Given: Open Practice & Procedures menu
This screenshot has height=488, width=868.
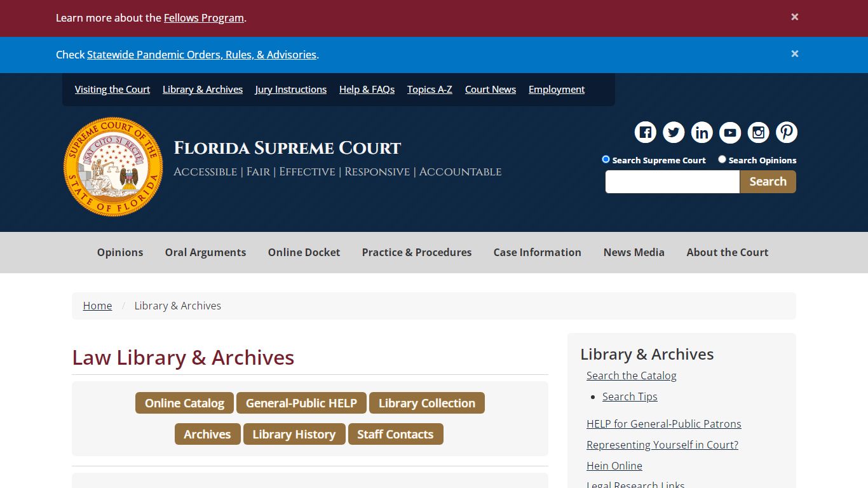Looking at the screenshot, I should point(417,252).
